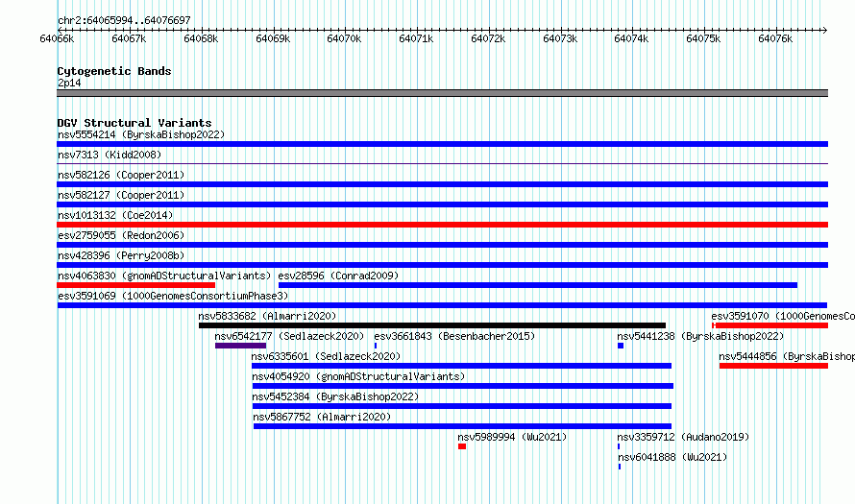Click the 64071k ruler tick label
Image resolution: width=855 pixels, height=504 pixels.
[x=416, y=38]
